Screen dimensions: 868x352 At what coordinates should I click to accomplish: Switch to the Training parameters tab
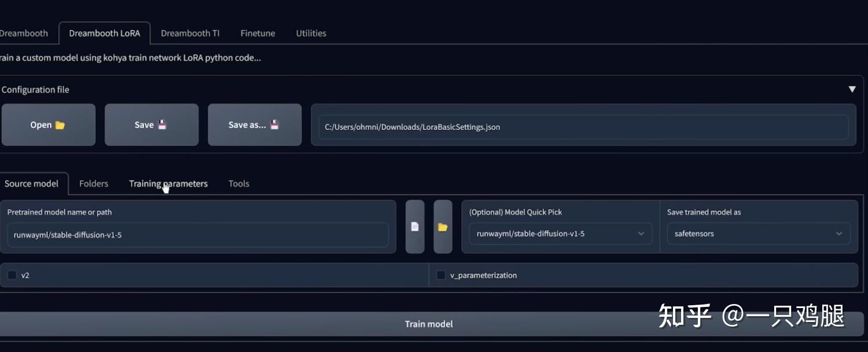coord(168,183)
